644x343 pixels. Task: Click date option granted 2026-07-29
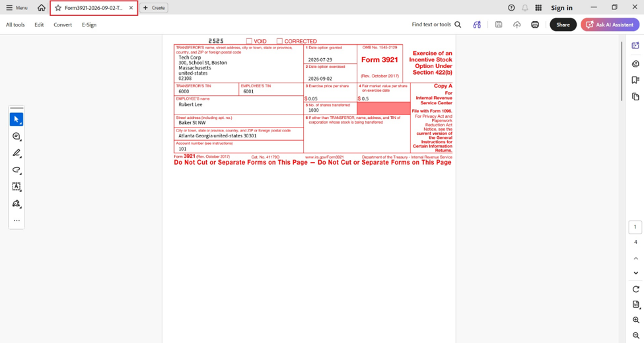[x=320, y=60]
